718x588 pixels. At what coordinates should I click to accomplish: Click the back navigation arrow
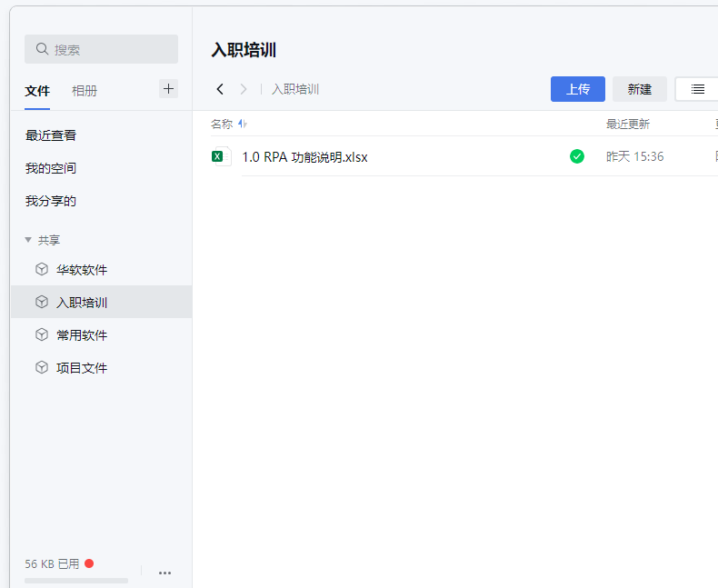220,89
